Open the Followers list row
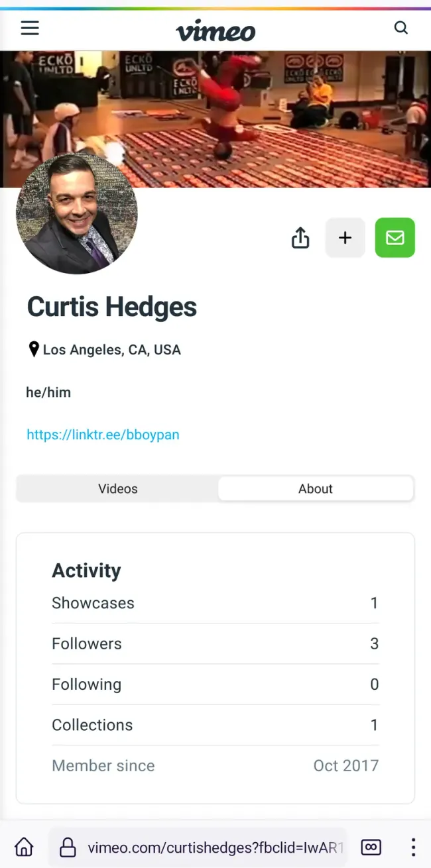 [215, 643]
